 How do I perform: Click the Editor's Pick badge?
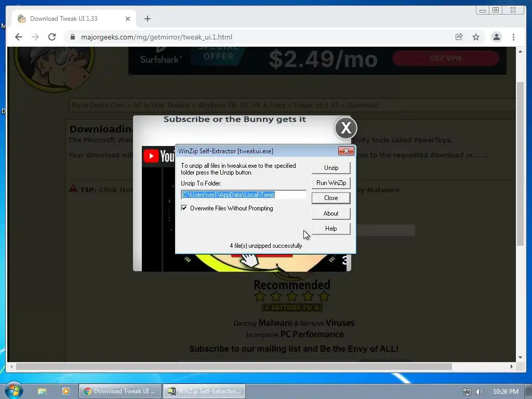coord(292,308)
